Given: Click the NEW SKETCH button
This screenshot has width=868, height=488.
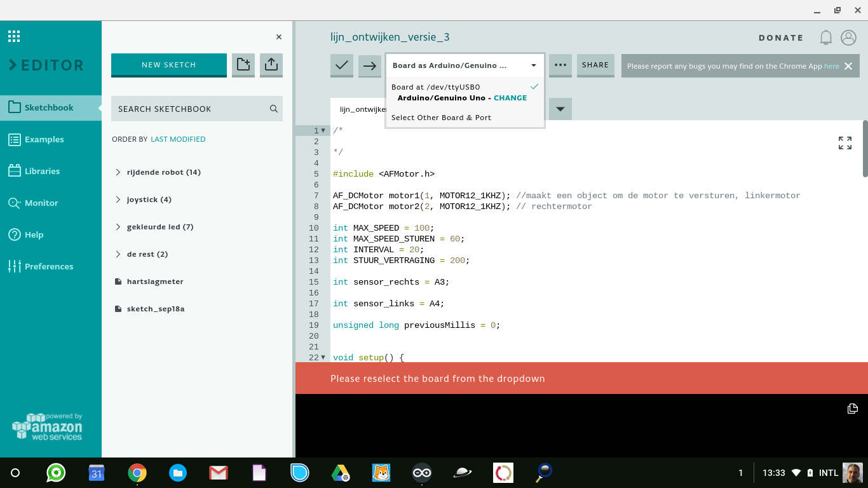Looking at the screenshot, I should (x=168, y=64).
